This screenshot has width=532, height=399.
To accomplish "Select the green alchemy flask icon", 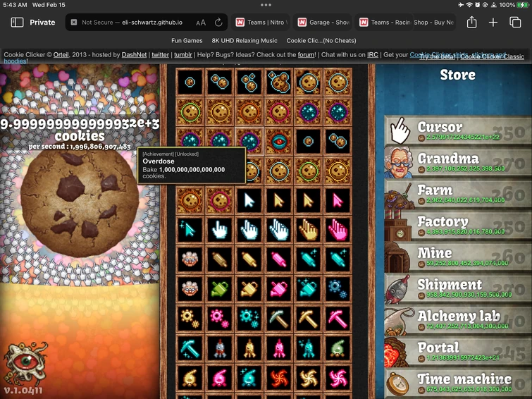I will tap(338, 348).
